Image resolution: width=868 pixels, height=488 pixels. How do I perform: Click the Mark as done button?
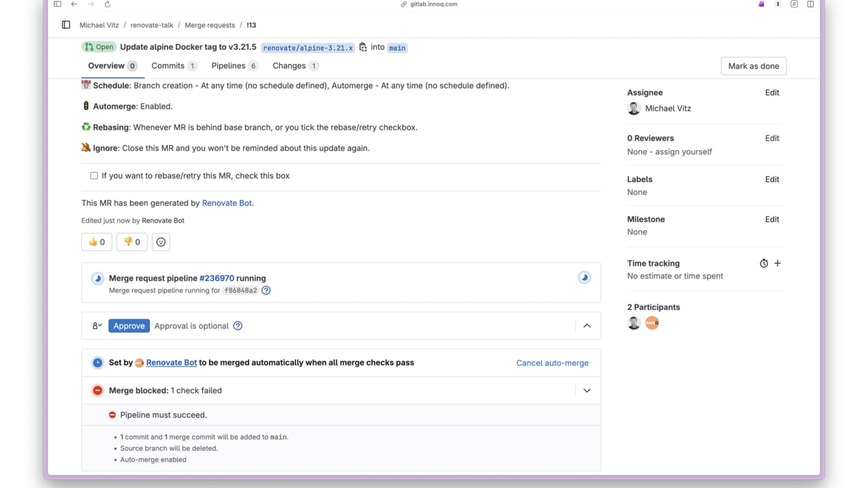[x=754, y=66]
